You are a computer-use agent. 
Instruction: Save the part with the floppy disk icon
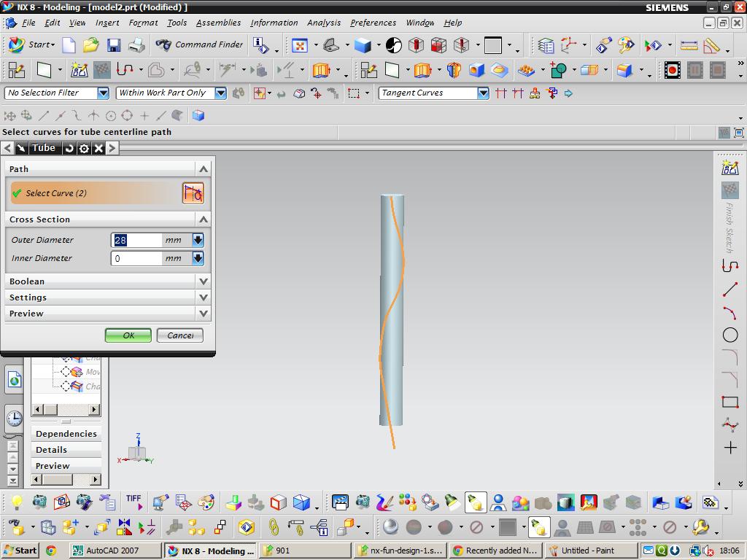(x=113, y=45)
